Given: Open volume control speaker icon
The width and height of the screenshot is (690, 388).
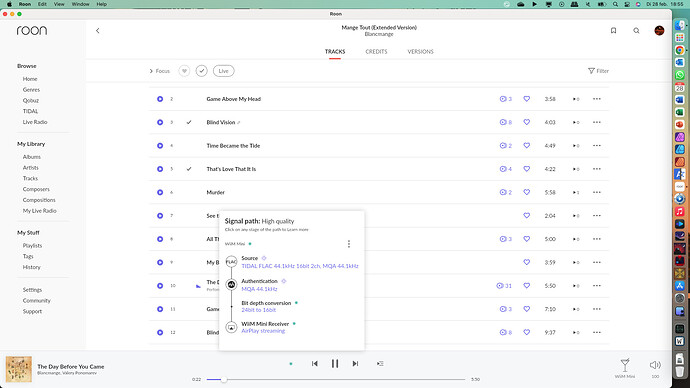Looking at the screenshot, I should click(655, 365).
